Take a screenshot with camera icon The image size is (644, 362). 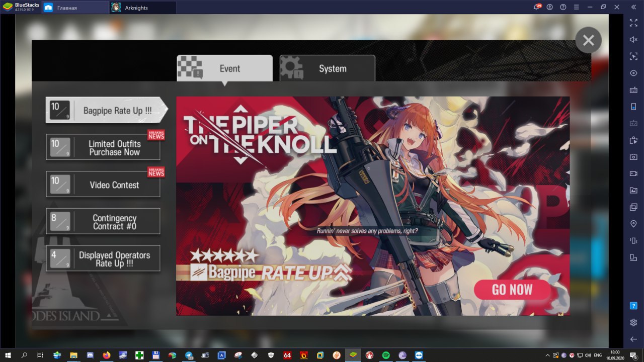633,157
